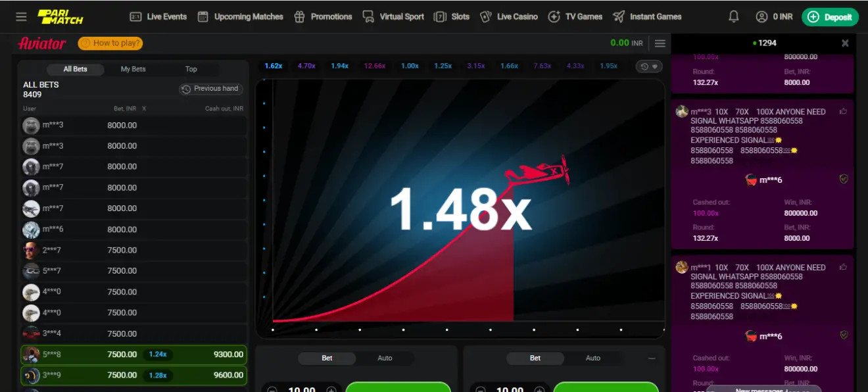Click the notification bell icon
The height and width of the screenshot is (392, 868).
[734, 16]
